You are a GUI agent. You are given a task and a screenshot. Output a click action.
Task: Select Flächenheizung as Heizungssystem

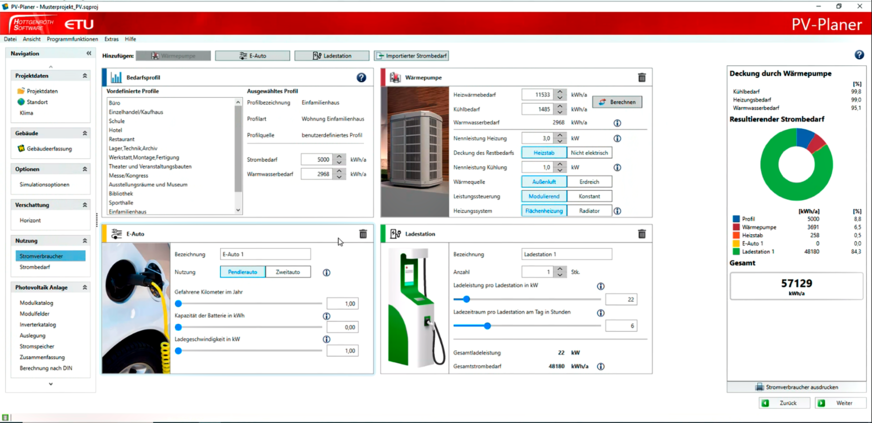tap(544, 211)
